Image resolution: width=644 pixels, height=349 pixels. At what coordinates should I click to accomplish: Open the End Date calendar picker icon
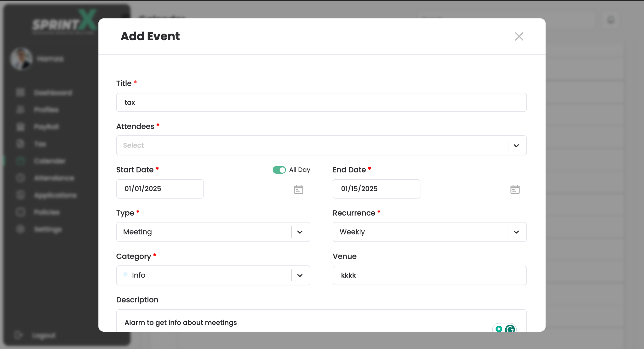point(515,189)
